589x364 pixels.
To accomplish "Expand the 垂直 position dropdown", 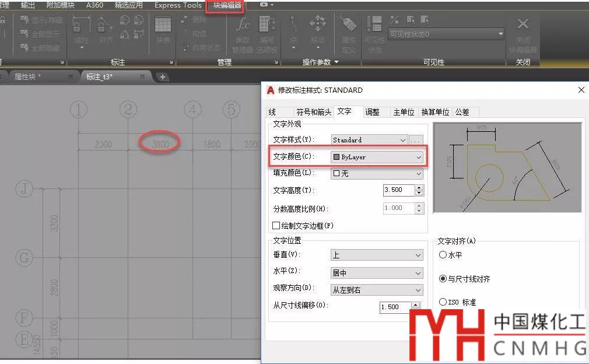I will point(377,255).
